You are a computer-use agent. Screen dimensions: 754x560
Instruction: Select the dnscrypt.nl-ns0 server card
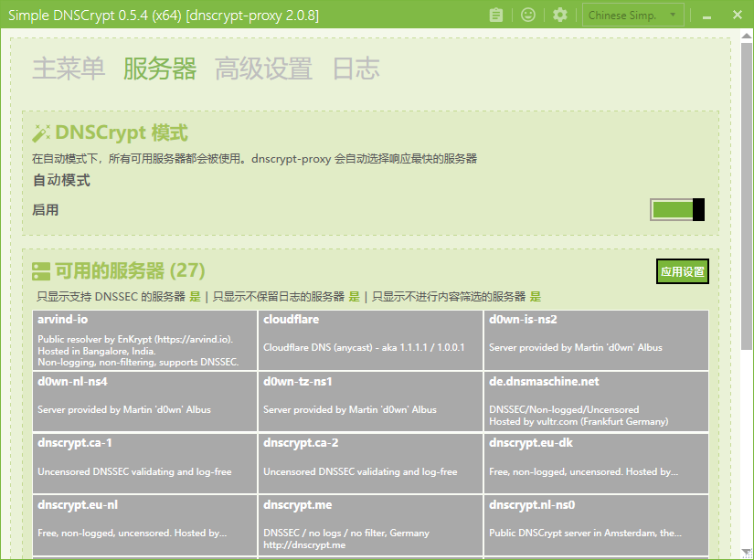coord(596,525)
